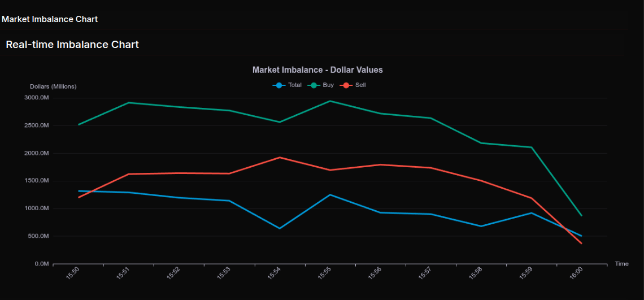
Task: Click the blue Total legend marker
Action: click(x=279, y=85)
